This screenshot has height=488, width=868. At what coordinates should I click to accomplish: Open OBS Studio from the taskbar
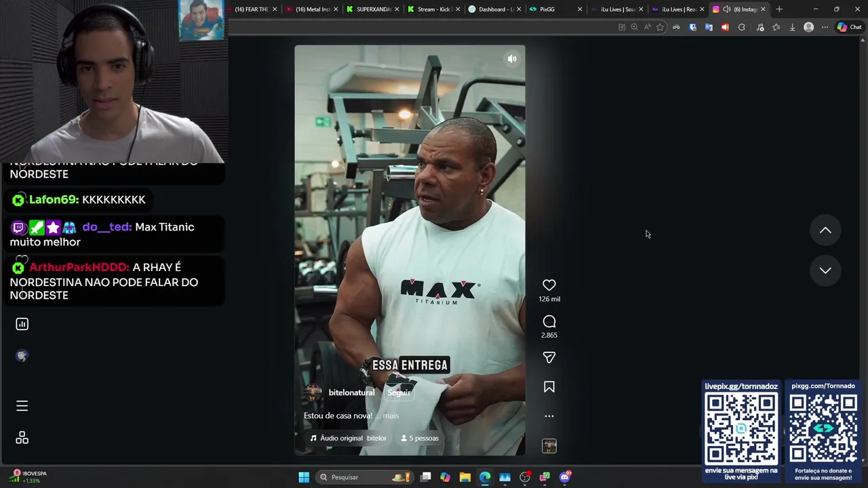tap(524, 477)
